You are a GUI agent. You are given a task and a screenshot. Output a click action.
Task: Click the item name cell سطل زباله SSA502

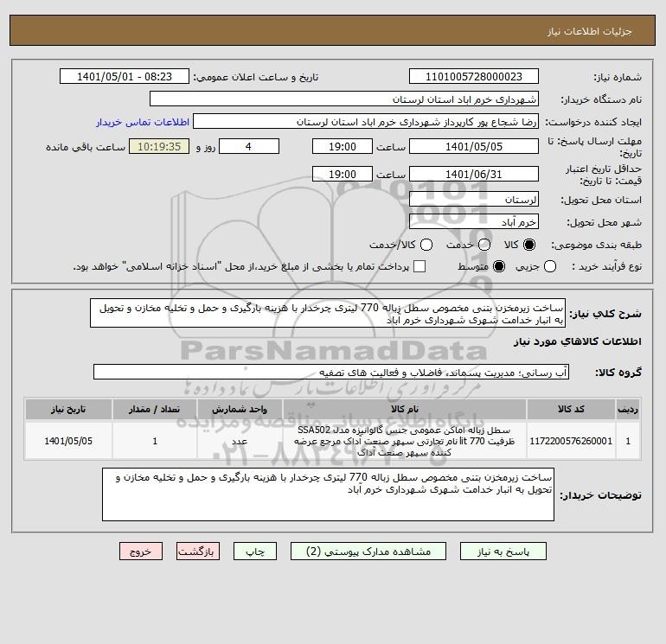(405, 441)
